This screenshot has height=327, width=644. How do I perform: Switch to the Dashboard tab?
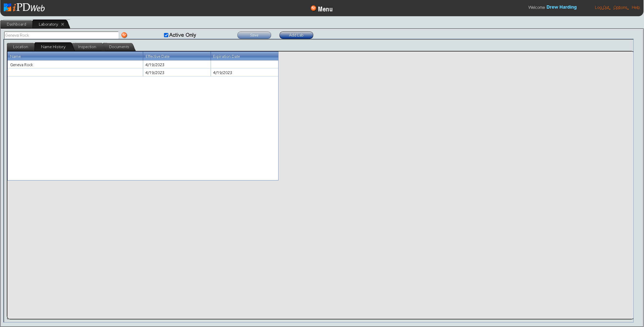(x=16, y=24)
